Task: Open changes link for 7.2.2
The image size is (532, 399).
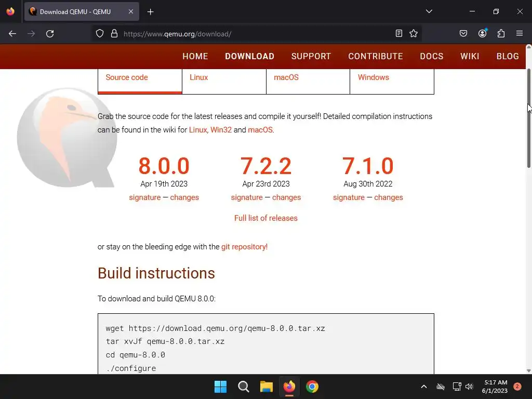Action: 286,197
